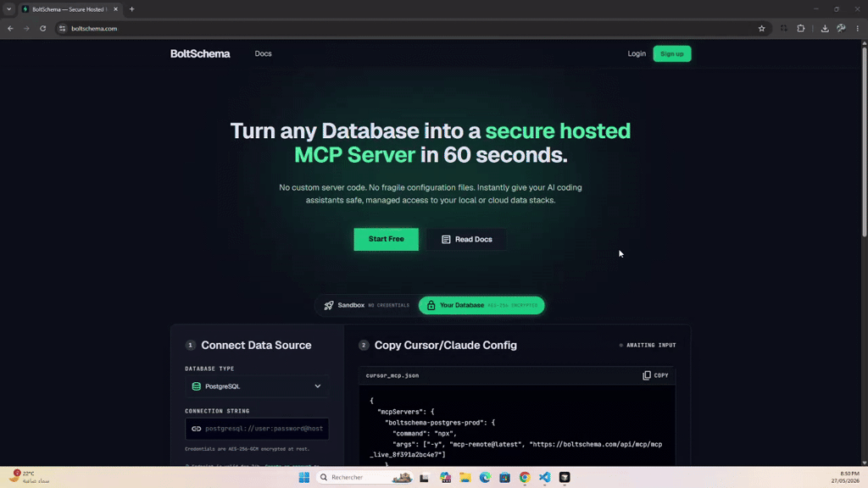Open the Login page
Viewport: 868px width, 488px height.
coord(637,53)
